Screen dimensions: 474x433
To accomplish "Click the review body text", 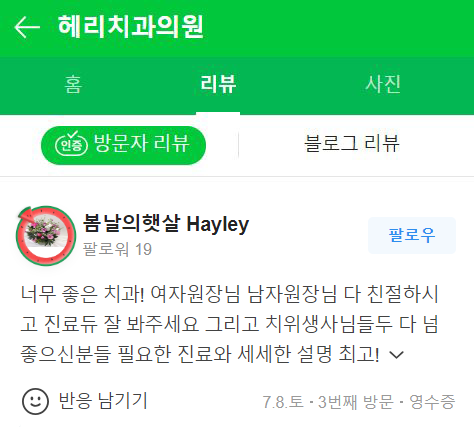I will [x=229, y=324].
